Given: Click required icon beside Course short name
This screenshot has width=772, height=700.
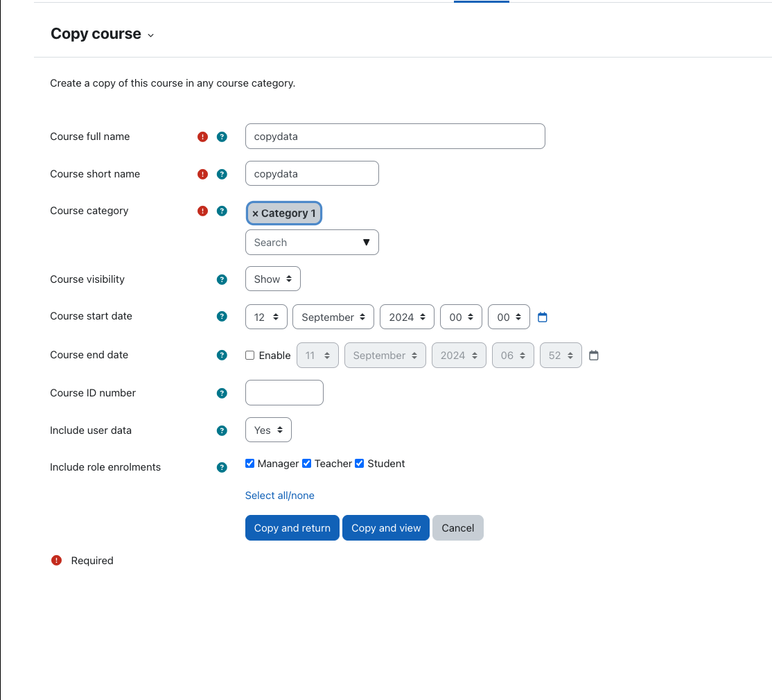Looking at the screenshot, I should 202,174.
